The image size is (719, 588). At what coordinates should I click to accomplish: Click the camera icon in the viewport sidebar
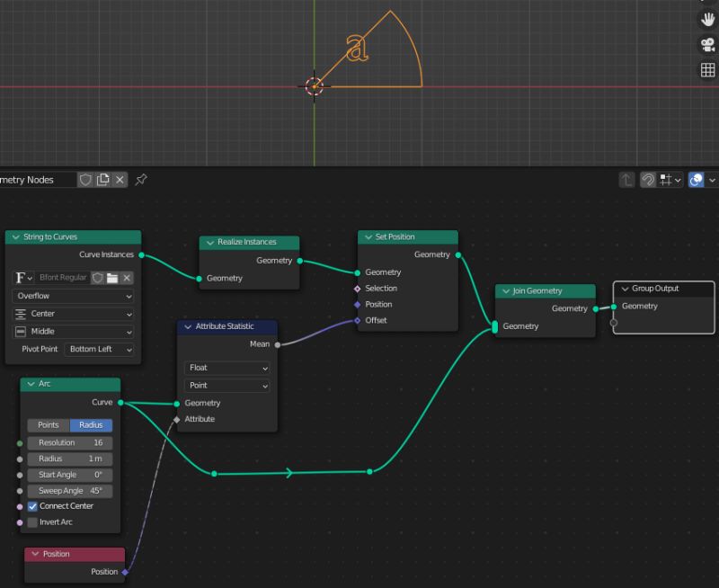[x=706, y=42]
